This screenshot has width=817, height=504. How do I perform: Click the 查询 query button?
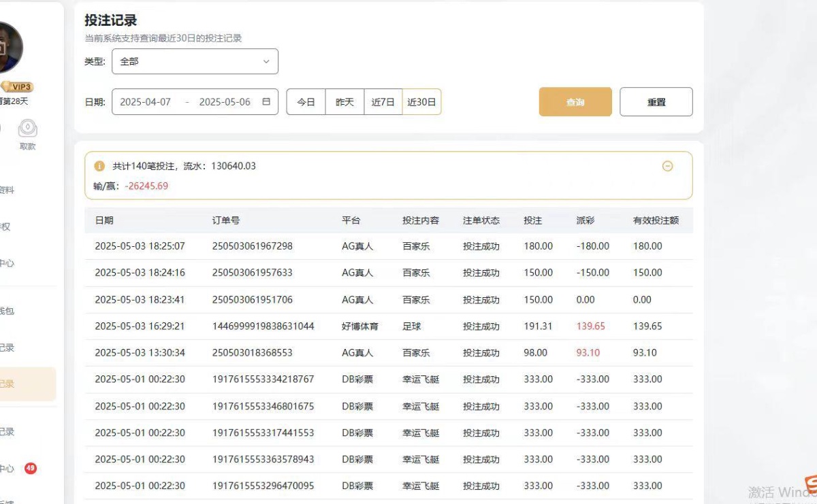575,101
